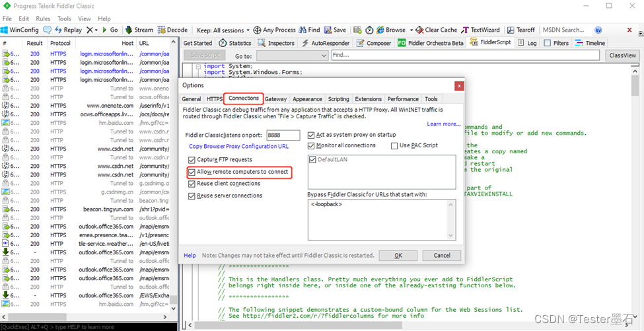Save sessions via toolbar Save
Image resolution: width=644 pixels, height=331 pixels.
pyautogui.click(x=335, y=30)
